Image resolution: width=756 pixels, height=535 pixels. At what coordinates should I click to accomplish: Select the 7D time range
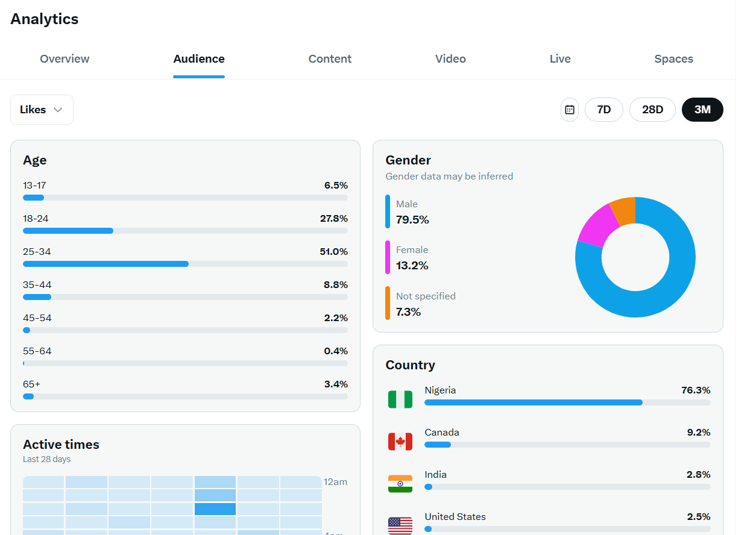click(603, 110)
